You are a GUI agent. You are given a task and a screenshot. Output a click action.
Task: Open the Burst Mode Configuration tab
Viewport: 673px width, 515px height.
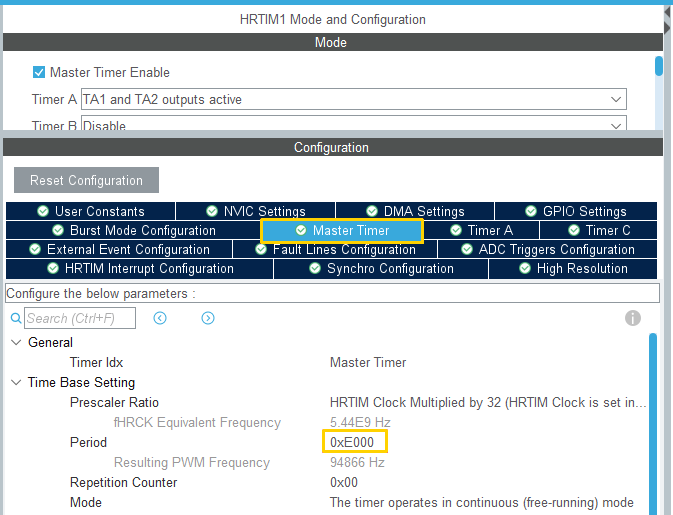tap(133, 230)
